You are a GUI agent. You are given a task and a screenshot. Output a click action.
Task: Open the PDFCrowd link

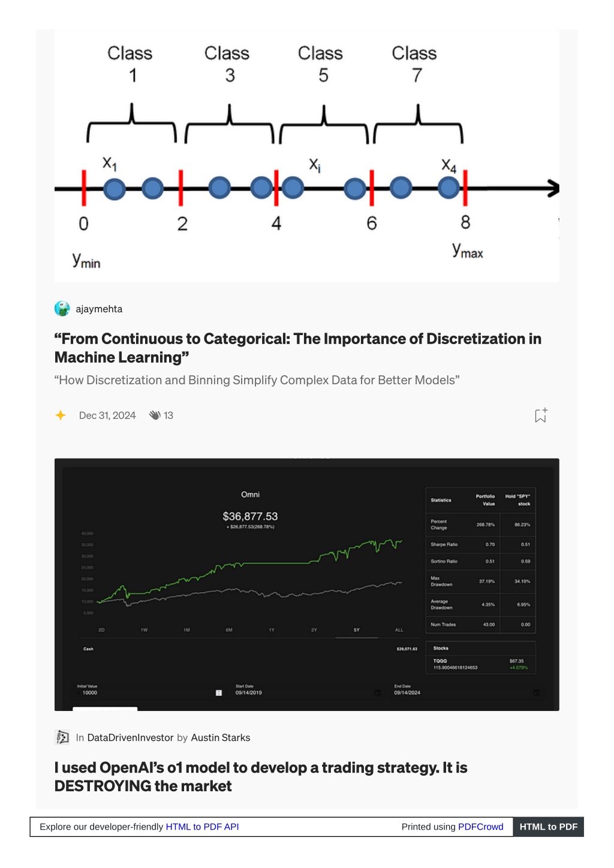point(481,827)
